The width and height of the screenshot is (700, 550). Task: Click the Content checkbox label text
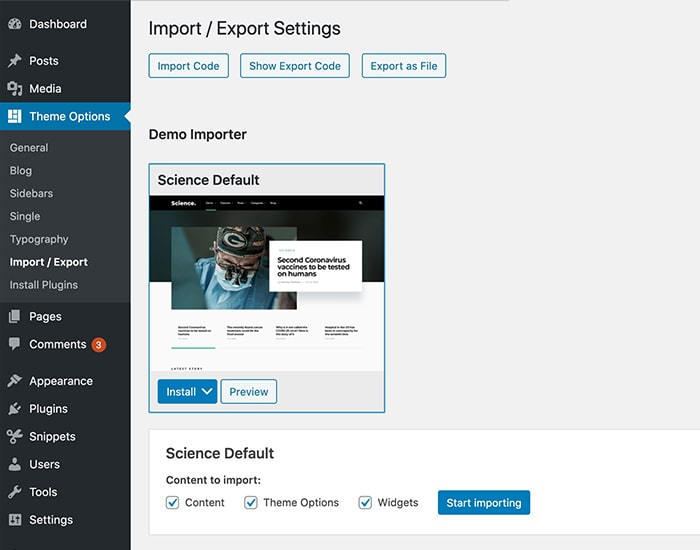(x=205, y=503)
